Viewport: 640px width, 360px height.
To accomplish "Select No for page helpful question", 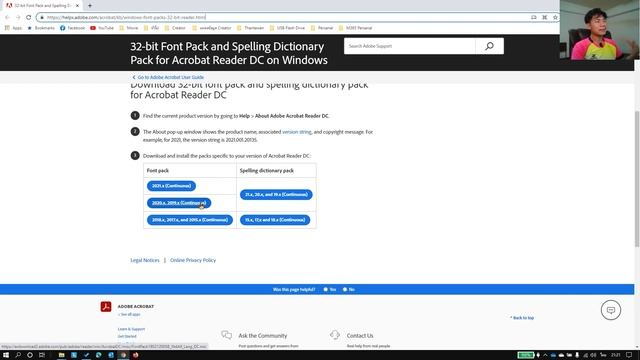I will [x=349, y=289].
